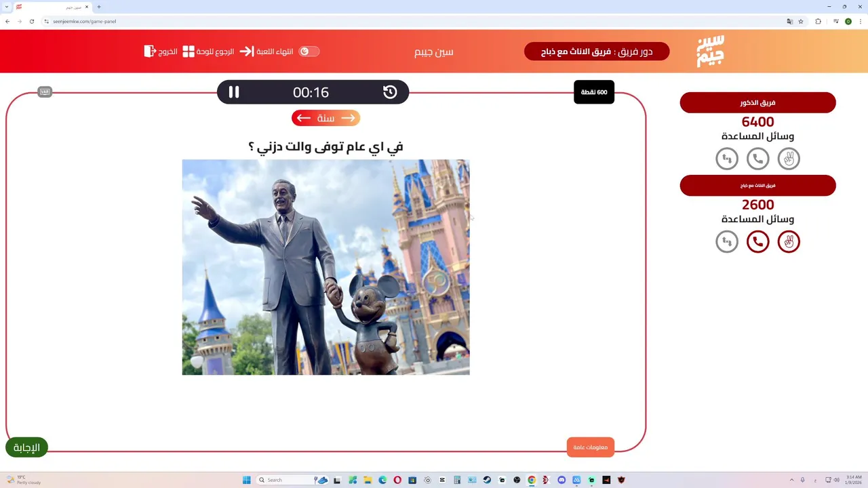Image resolution: width=868 pixels, height=488 pixels.
Task: Open a new browser tab with plus
Action: coord(99,7)
